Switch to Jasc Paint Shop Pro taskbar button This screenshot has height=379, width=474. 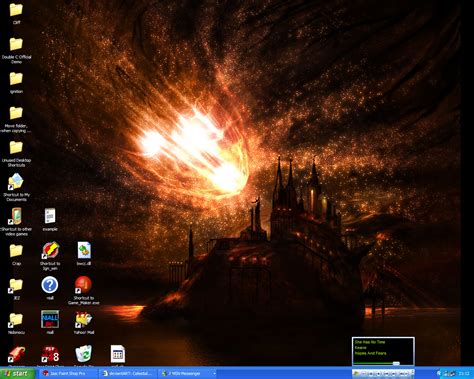point(69,374)
